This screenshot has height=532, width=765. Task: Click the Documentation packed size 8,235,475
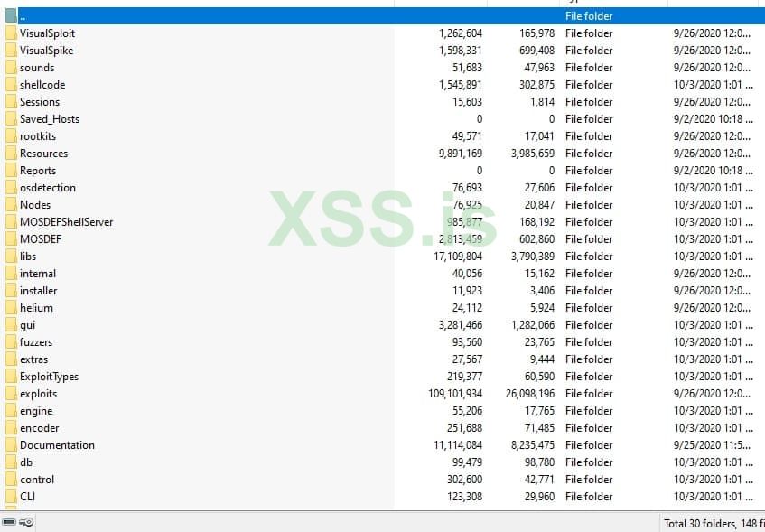coord(533,444)
